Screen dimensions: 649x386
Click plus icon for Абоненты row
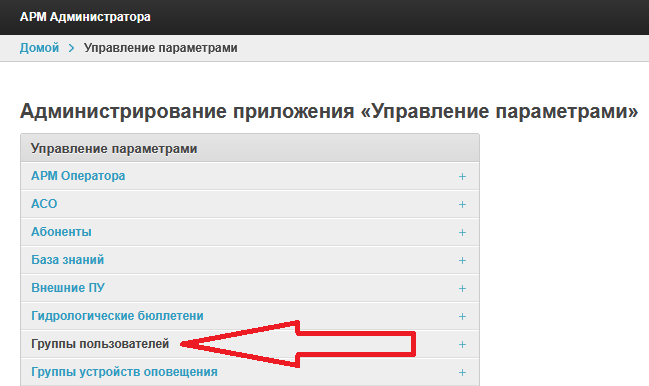tap(462, 233)
